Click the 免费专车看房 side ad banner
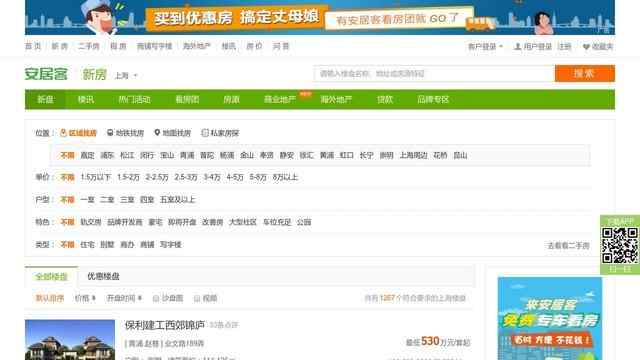This screenshot has height=360, width=640. pyautogui.click(x=550, y=318)
